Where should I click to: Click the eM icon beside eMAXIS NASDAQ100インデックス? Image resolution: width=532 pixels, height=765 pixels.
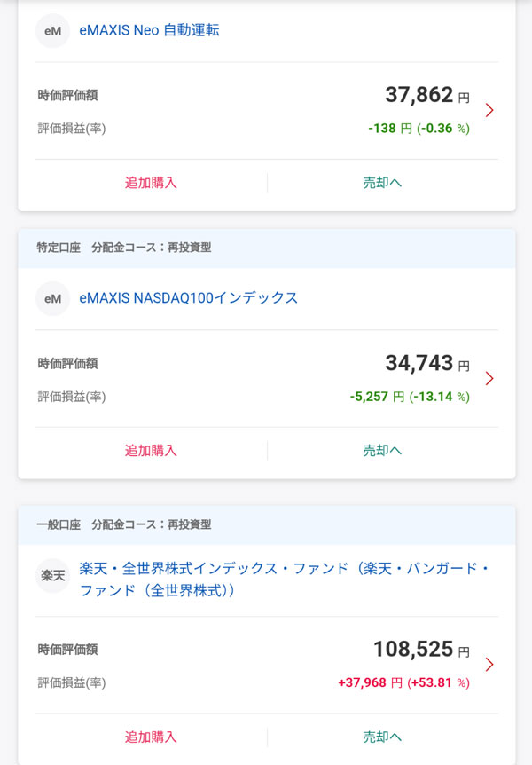click(52, 299)
